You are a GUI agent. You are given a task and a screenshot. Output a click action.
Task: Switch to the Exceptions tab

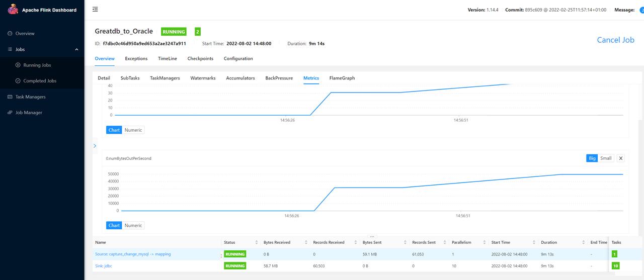tap(136, 58)
